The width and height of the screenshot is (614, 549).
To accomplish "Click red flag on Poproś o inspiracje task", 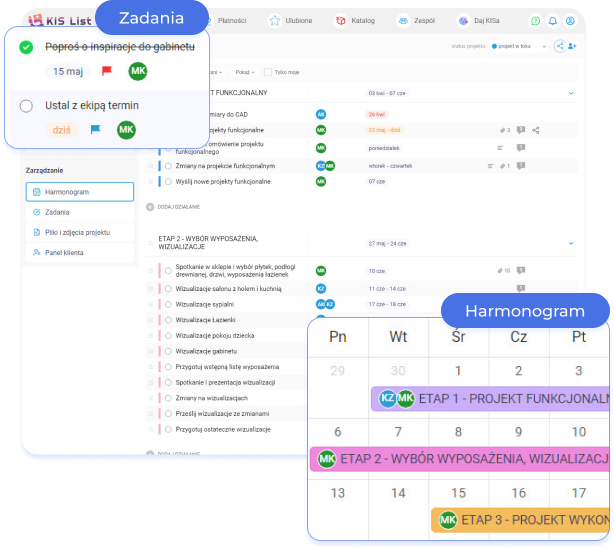I will [106, 72].
